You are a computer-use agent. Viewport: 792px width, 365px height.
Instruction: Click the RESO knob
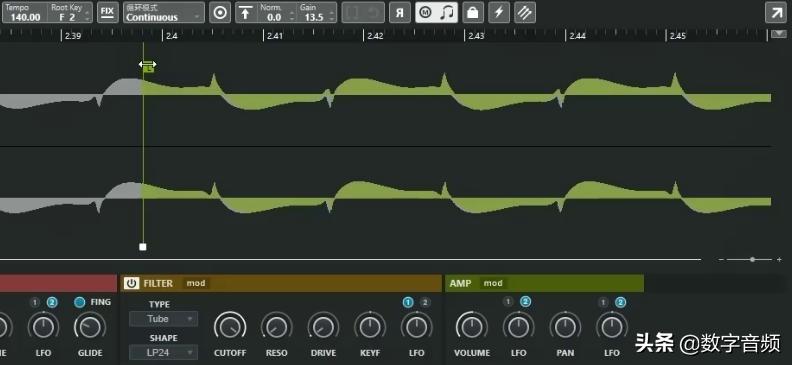[276, 327]
